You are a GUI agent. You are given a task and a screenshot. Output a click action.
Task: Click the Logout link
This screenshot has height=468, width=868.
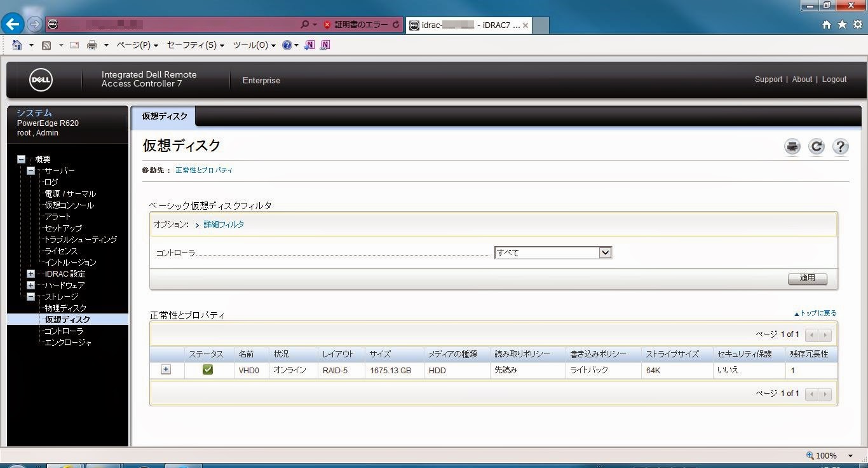pos(834,79)
